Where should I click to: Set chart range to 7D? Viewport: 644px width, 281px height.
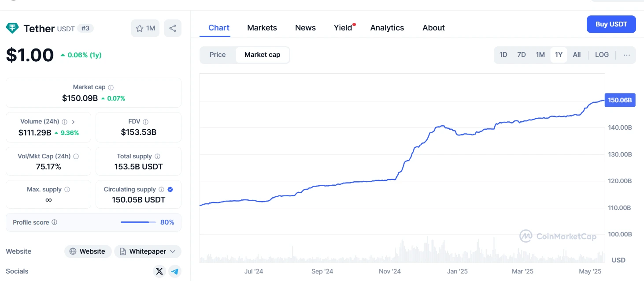coord(522,55)
